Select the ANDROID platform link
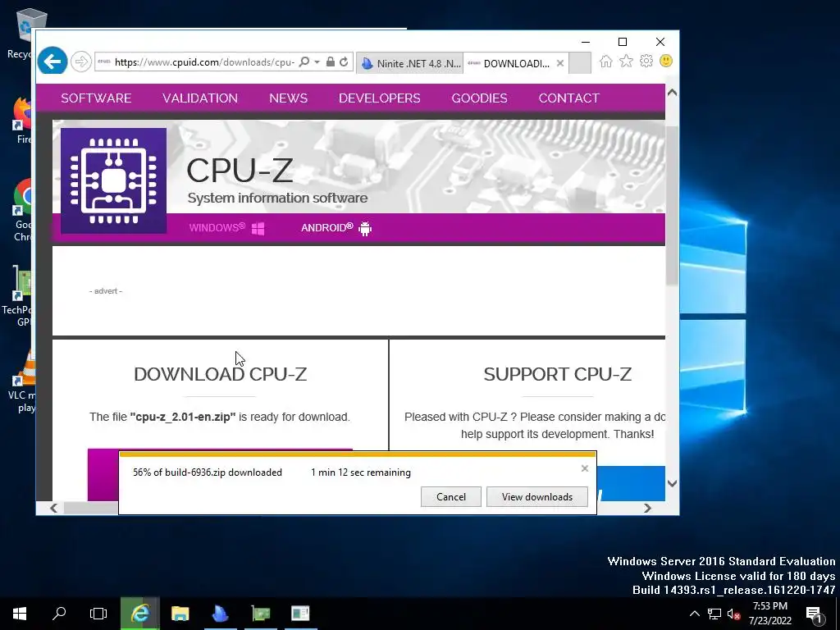This screenshot has width=840, height=630. [336, 228]
